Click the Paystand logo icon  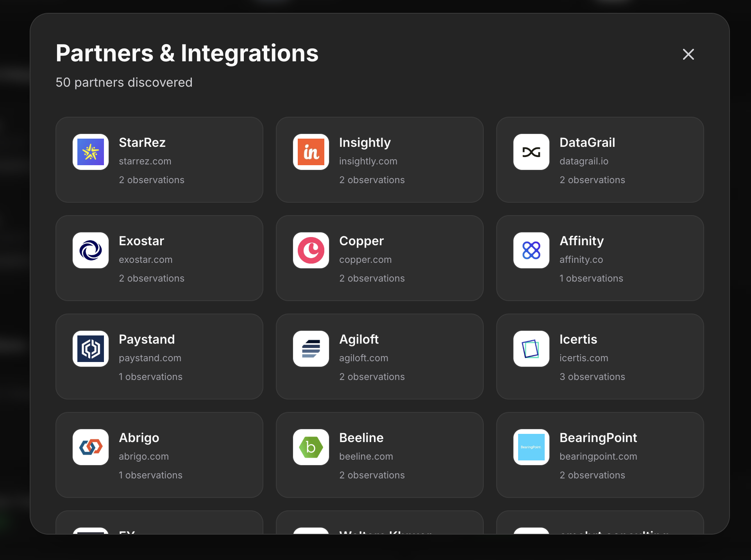pyautogui.click(x=90, y=349)
